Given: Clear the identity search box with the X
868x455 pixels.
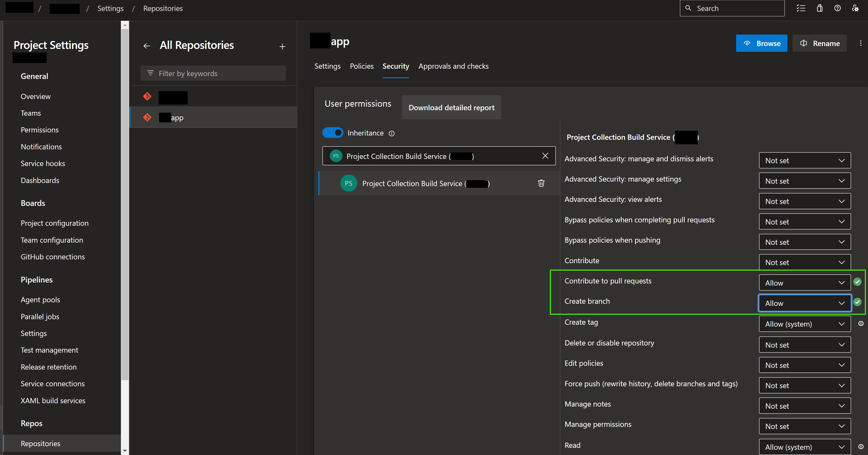Looking at the screenshot, I should (545, 156).
